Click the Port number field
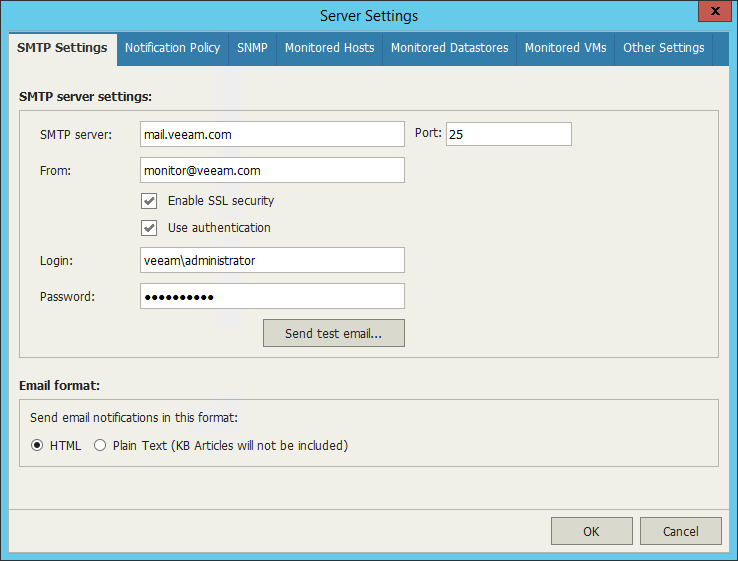Viewport: 738px width, 561px height. [508, 134]
